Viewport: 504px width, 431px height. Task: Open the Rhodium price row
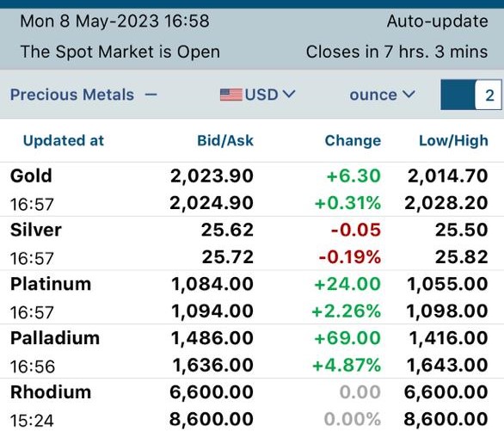coord(252,405)
